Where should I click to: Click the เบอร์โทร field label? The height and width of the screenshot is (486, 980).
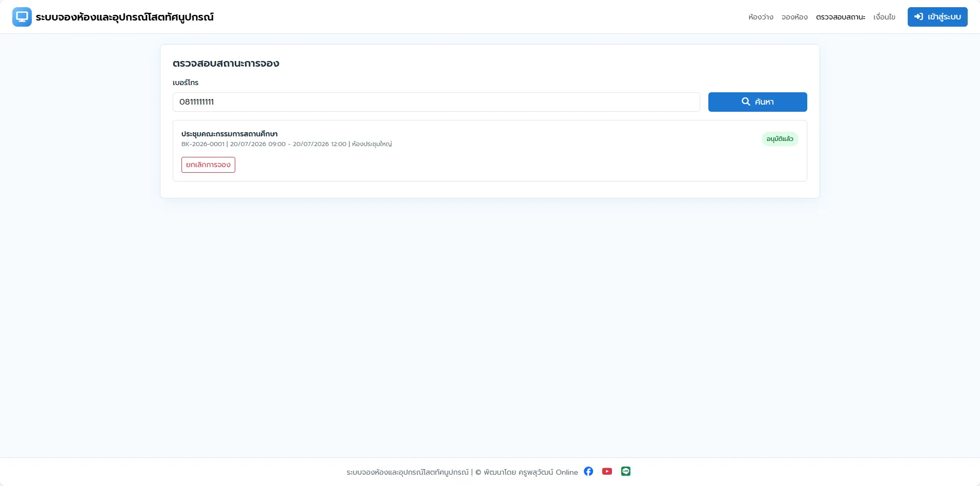[x=186, y=83]
